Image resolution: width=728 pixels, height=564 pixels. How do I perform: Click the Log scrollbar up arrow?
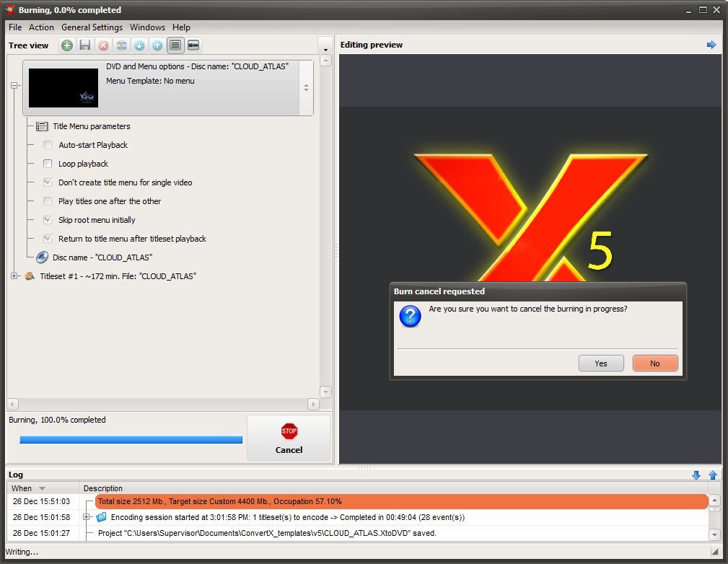pyautogui.click(x=714, y=500)
